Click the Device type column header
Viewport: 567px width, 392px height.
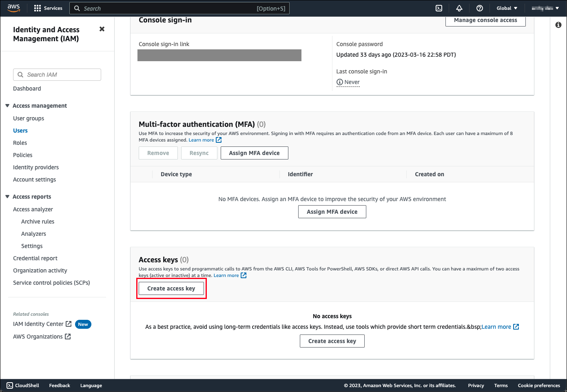click(176, 174)
